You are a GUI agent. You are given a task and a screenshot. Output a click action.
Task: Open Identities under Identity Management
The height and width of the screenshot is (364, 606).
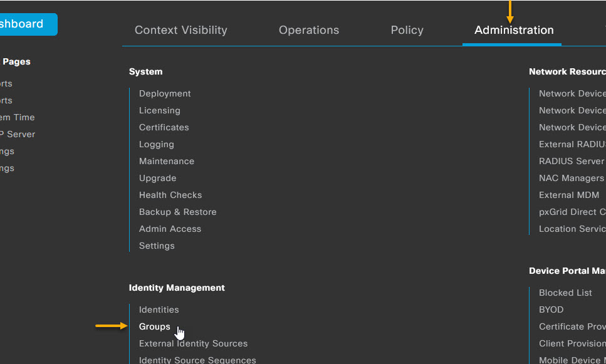tap(159, 310)
